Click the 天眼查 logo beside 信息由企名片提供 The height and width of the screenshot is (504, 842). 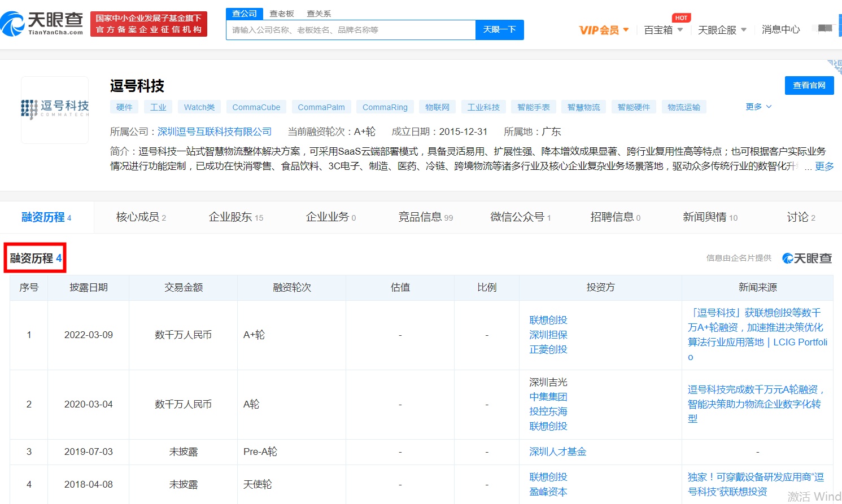point(807,258)
